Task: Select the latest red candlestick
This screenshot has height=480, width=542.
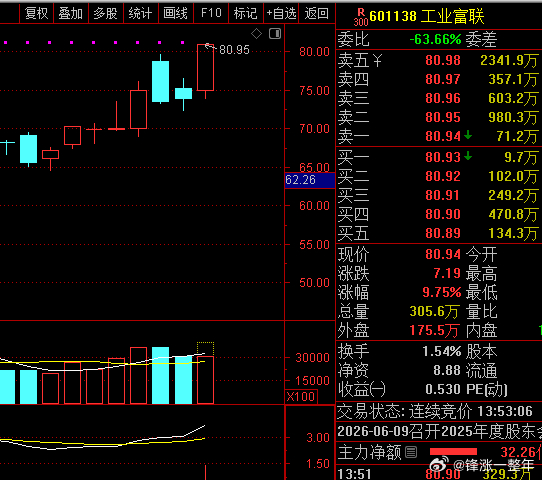Action: 205,67
